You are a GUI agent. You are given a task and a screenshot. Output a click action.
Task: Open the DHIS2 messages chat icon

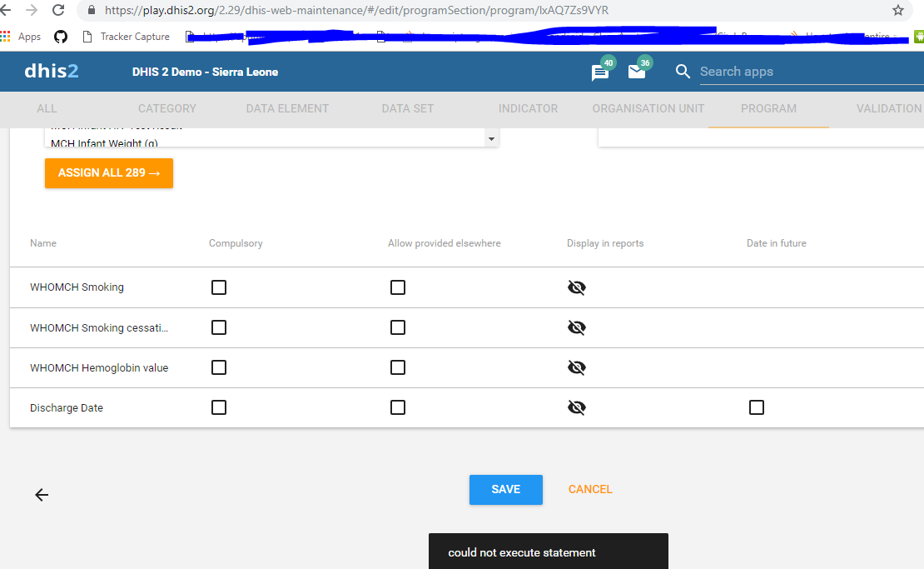point(599,72)
